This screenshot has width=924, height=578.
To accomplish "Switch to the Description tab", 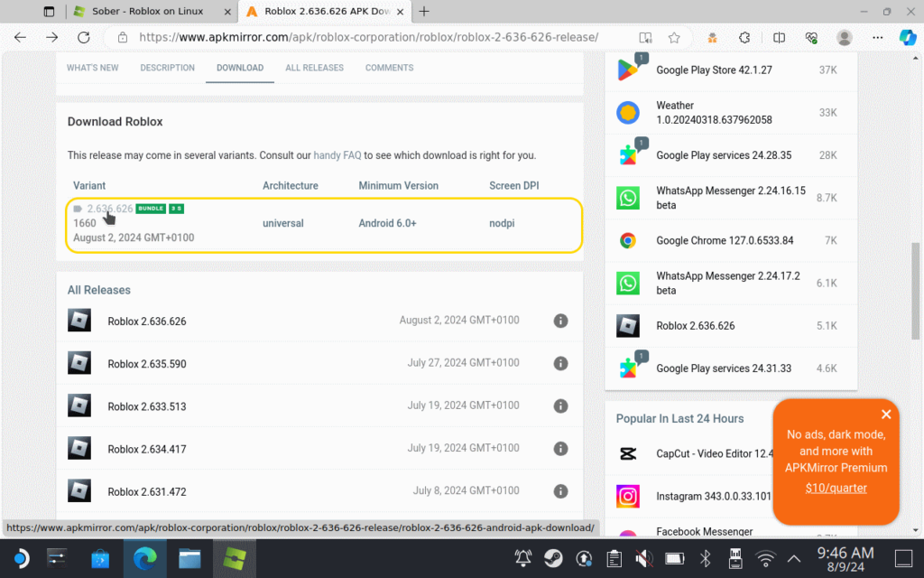I will tap(167, 68).
